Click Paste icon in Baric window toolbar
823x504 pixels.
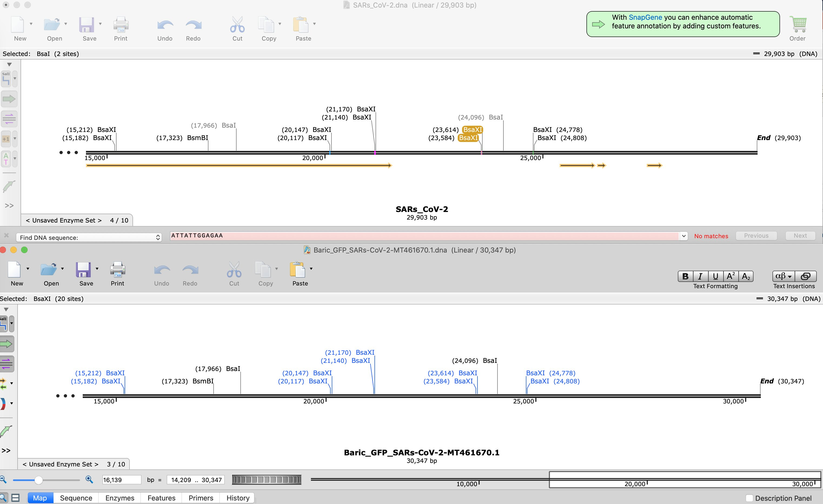(298, 270)
